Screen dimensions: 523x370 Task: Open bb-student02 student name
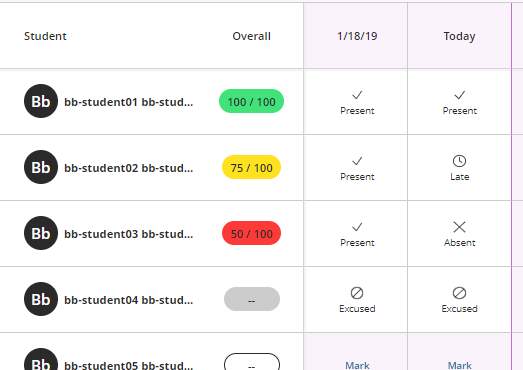(128, 168)
